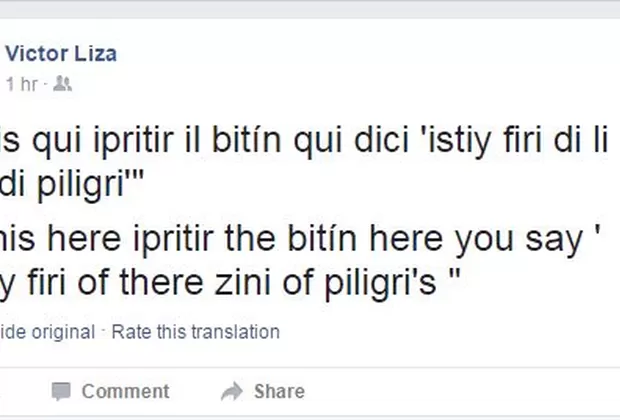Click the friends audience icon
Viewport: 620px width, 420px height.
coord(62,84)
